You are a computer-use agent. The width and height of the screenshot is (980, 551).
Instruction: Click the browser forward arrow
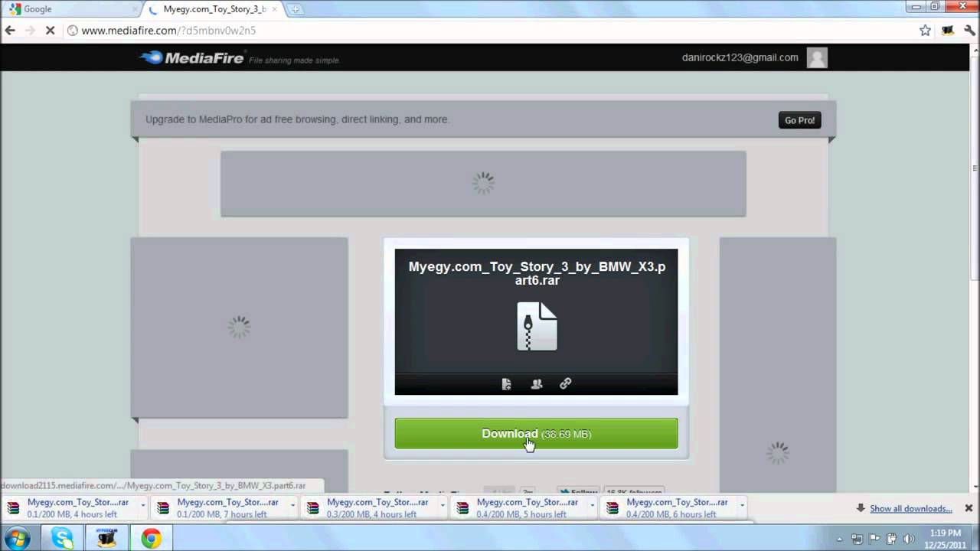coord(30,31)
